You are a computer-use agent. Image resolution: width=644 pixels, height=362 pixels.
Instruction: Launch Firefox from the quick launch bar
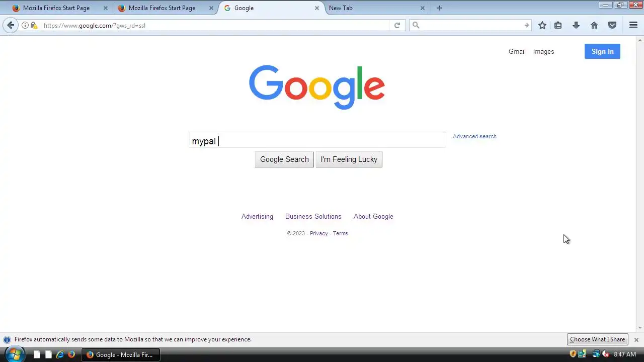tap(71, 354)
